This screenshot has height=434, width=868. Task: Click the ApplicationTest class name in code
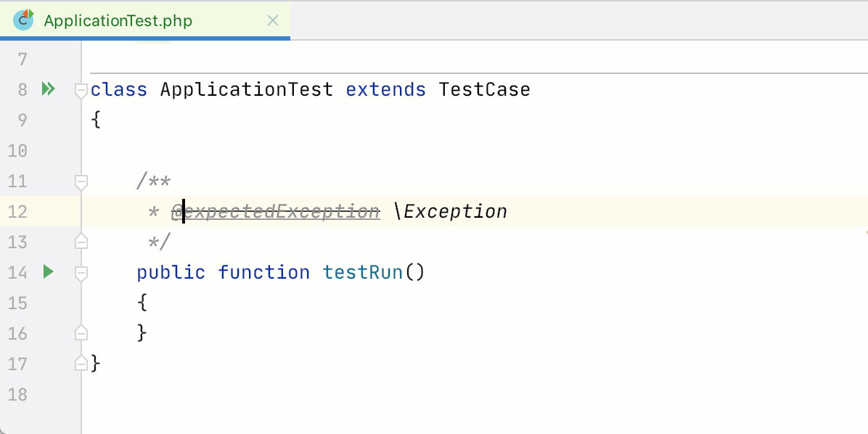tap(247, 89)
